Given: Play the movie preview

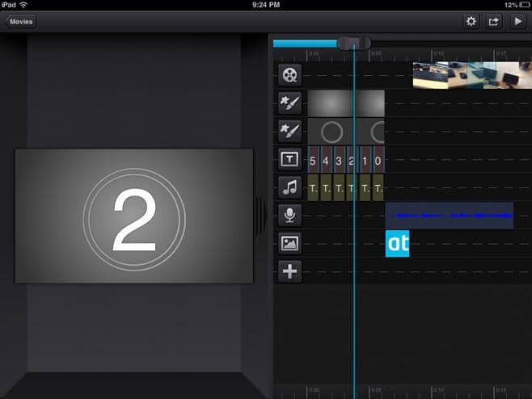Looking at the screenshot, I should 517,22.
